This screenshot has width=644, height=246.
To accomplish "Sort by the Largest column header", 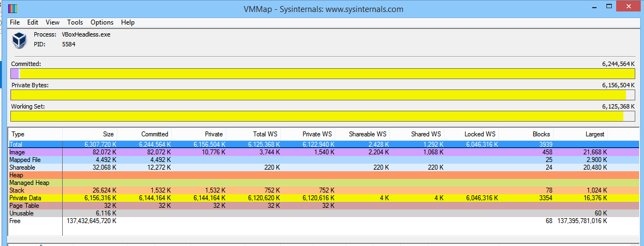I will (581, 134).
